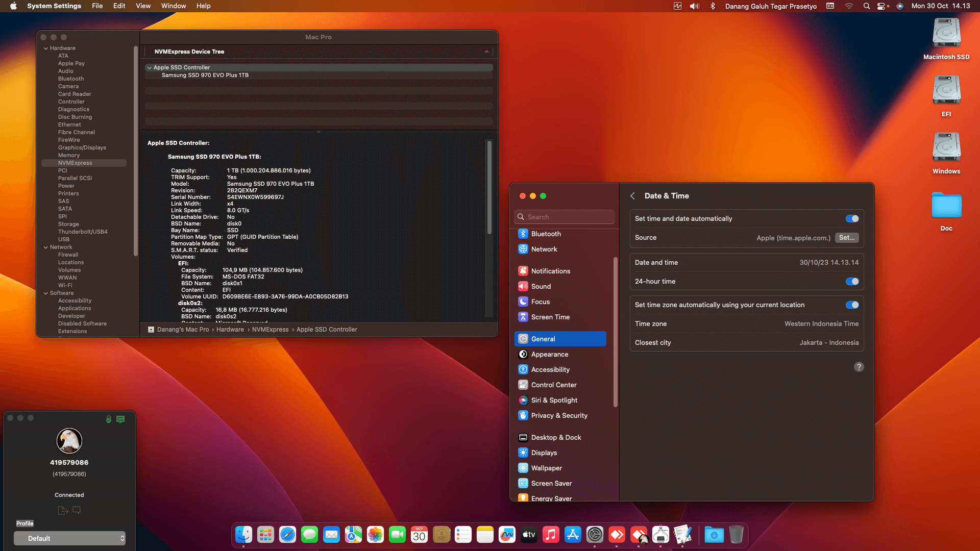Select Wi-Fi under Network section
Image resolution: width=980 pixels, height=551 pixels.
pyautogui.click(x=65, y=286)
